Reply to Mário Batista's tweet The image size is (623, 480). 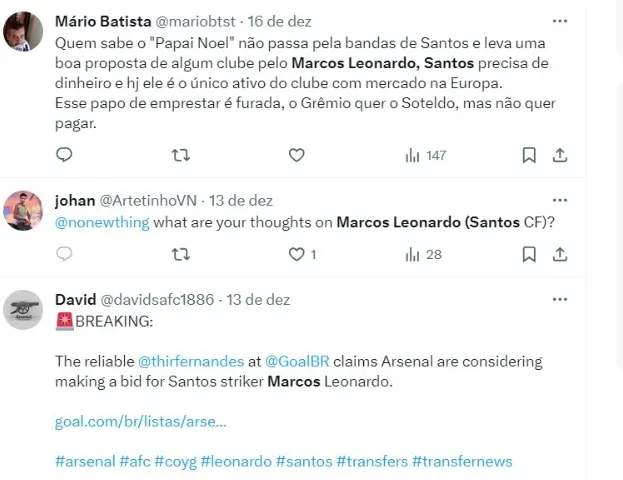point(63,155)
